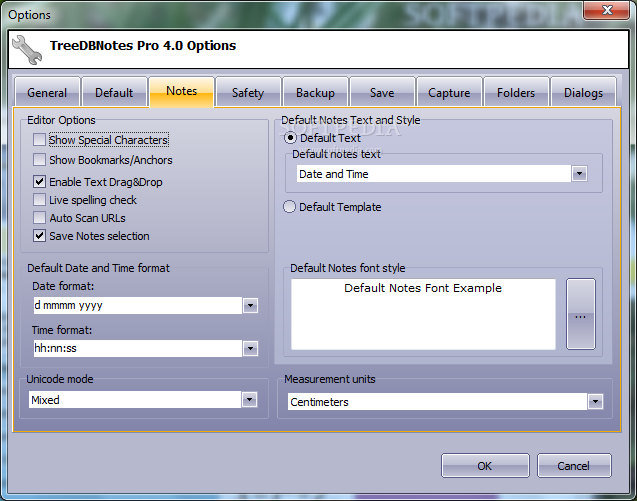Go to the Safety tab
The width and height of the screenshot is (637, 501).
point(248,93)
